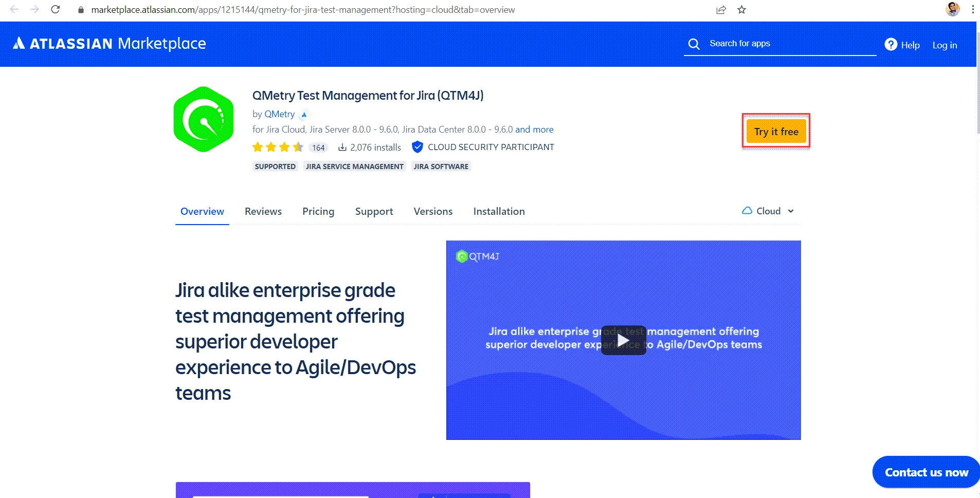Click the 2,076 installs text
The height and width of the screenshot is (498, 980).
pyautogui.click(x=375, y=147)
